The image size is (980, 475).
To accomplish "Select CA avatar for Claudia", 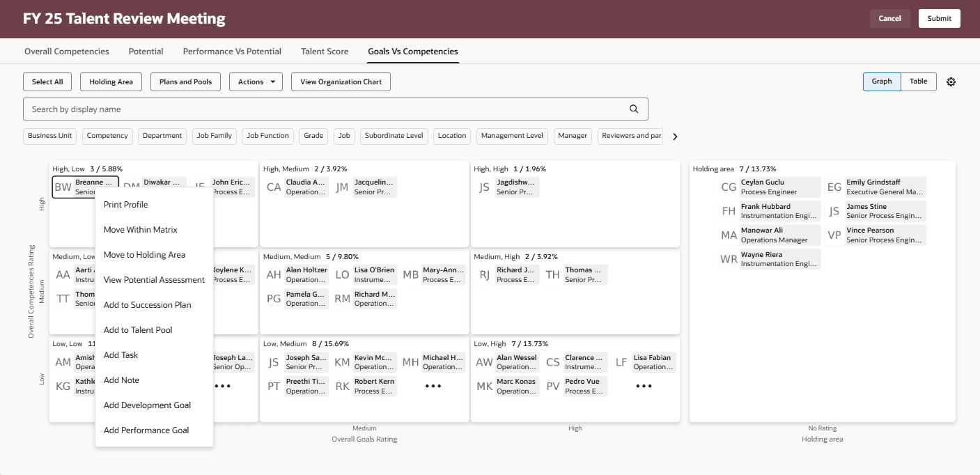I will pyautogui.click(x=274, y=187).
